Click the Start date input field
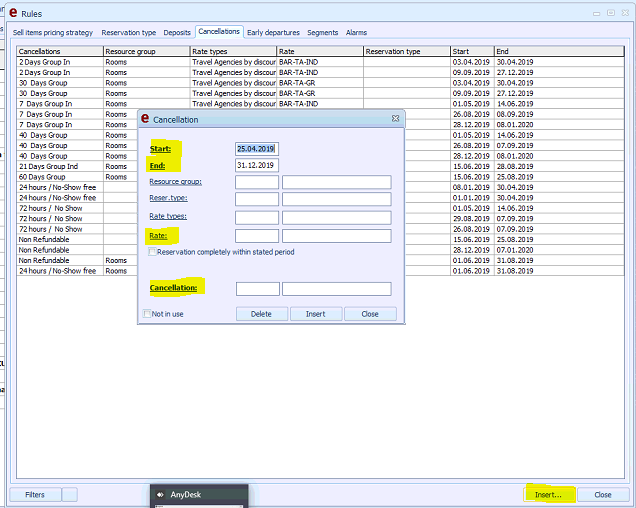The image size is (636, 508). pyautogui.click(x=256, y=149)
